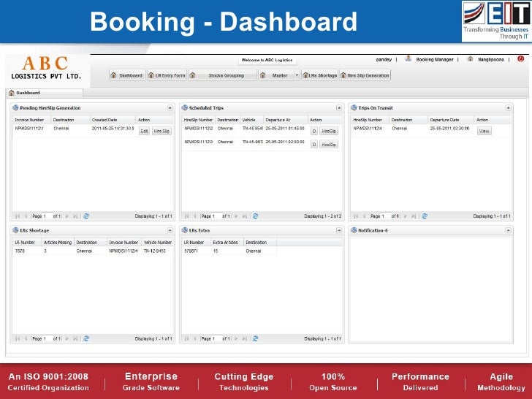Click Edit for invoice NPMDS\1112\1
Viewport: 532px width, 399px height.
pos(144,131)
